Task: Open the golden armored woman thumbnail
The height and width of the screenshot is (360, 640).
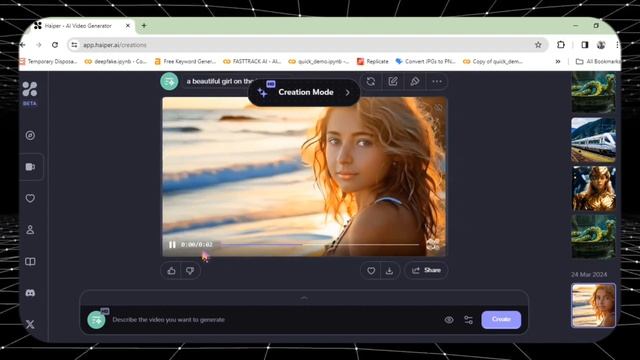Action: tap(593, 189)
